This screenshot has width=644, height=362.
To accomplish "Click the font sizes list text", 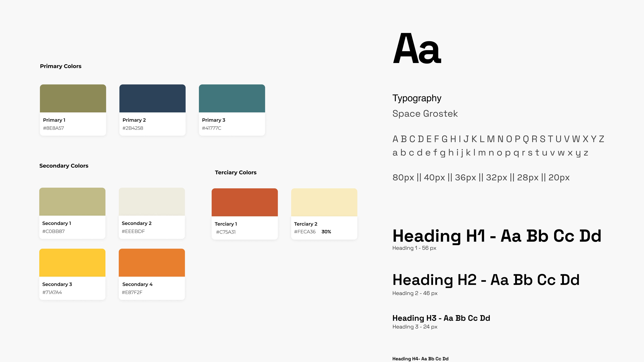I will pos(481,178).
